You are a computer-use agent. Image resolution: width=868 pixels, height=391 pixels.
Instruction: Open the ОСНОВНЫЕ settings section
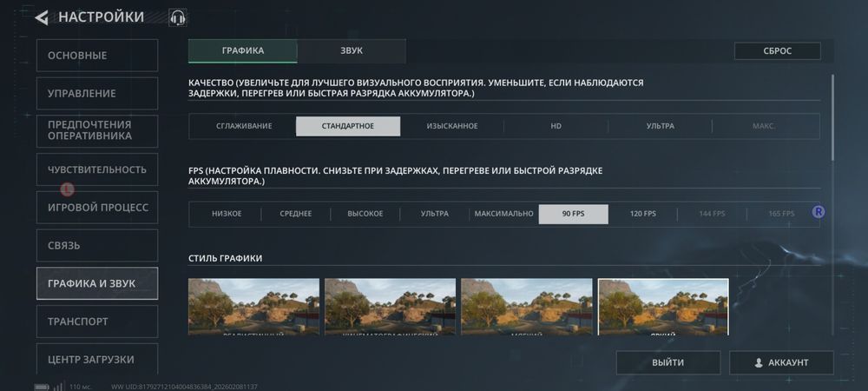[97, 56]
